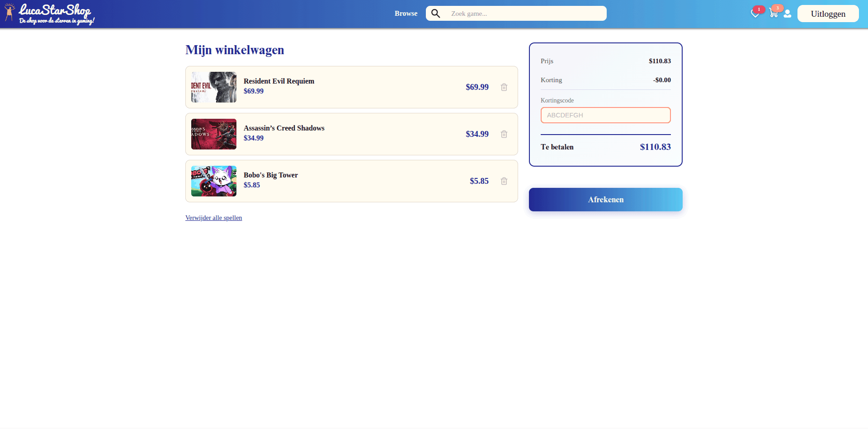
Task: Select the Bobo's Big Tower title
Action: click(270, 175)
